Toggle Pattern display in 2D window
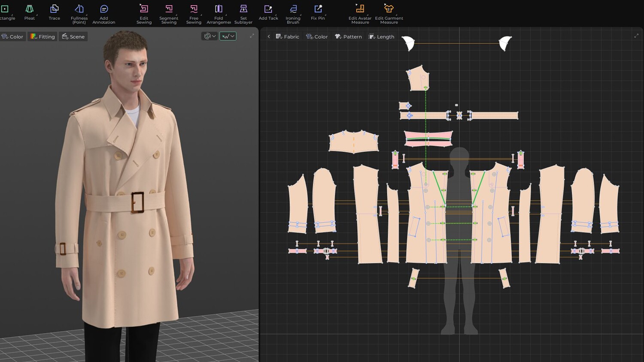Screen dimensions: 644x362 click(348, 36)
